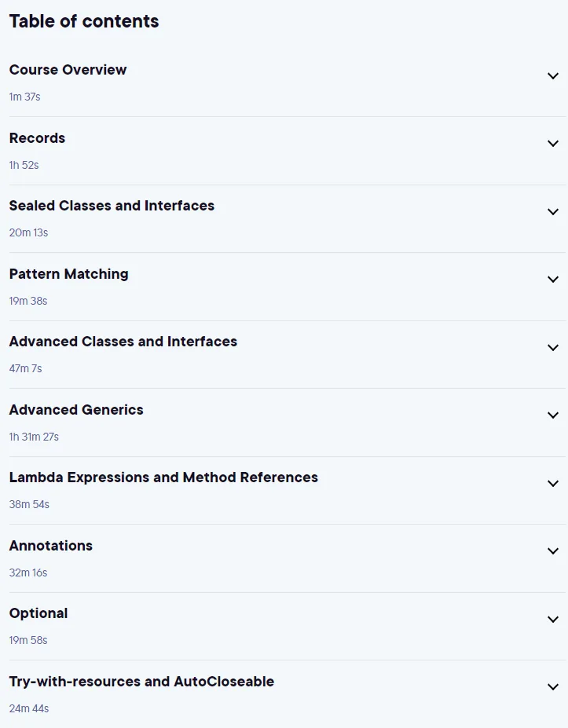Open the Course Overview title
568x728 pixels.
click(x=68, y=70)
